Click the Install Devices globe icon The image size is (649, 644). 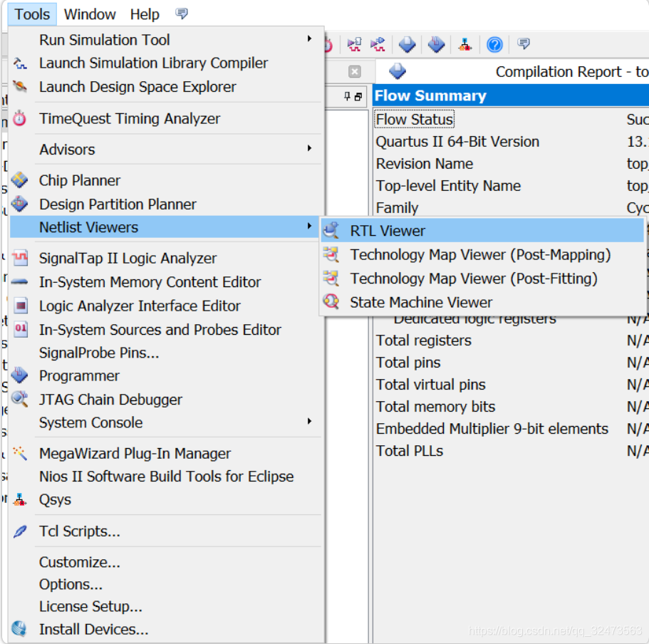(19, 629)
